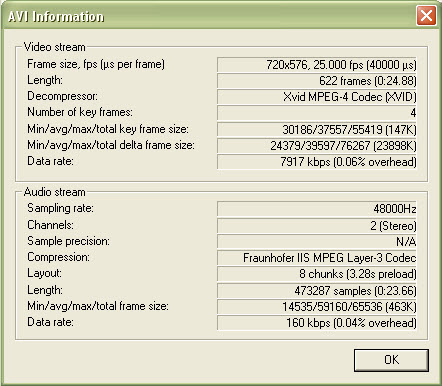Click the OK button
The height and width of the screenshot is (386, 442).
(391, 360)
